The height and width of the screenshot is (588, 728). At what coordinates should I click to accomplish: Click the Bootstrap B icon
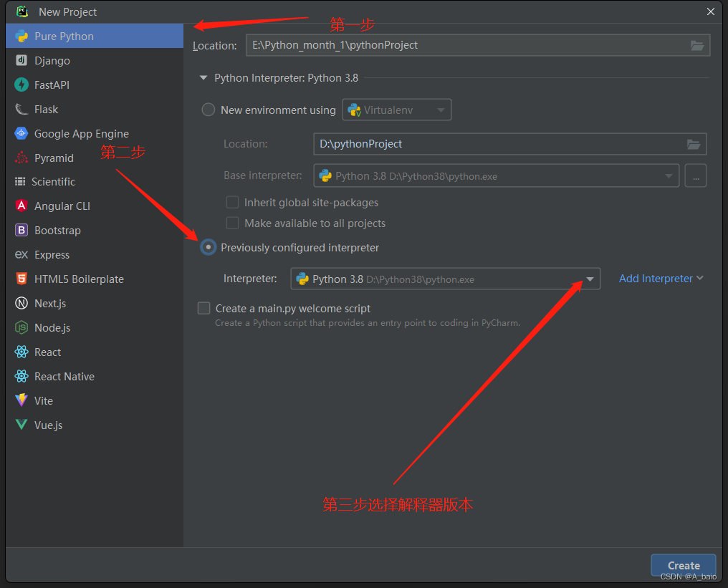(21, 230)
